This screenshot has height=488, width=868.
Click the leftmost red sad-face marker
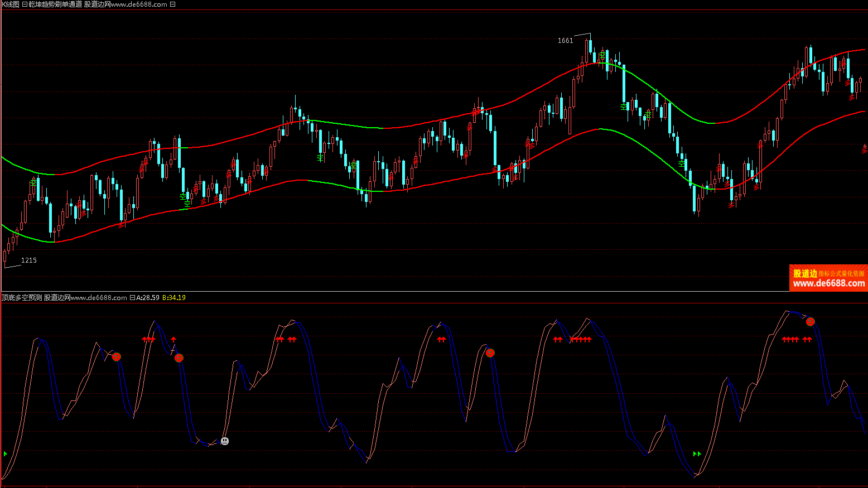(x=117, y=357)
